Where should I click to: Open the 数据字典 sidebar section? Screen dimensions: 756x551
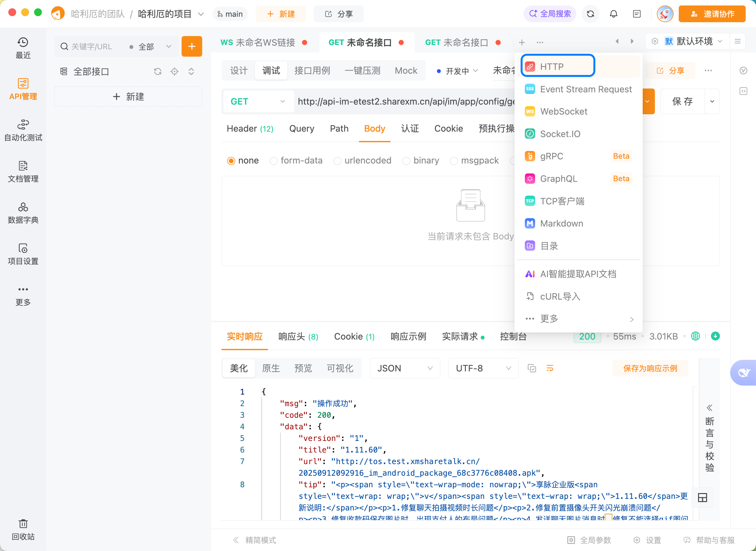click(23, 212)
